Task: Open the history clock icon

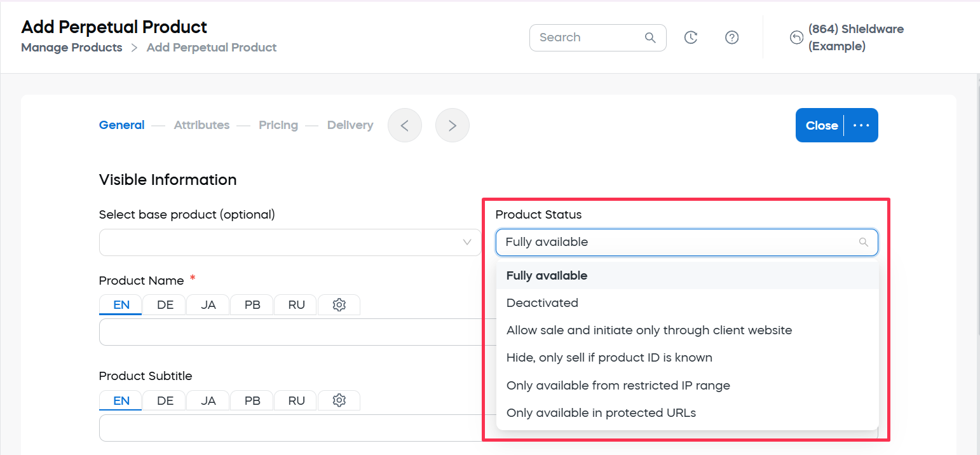Action: point(691,37)
